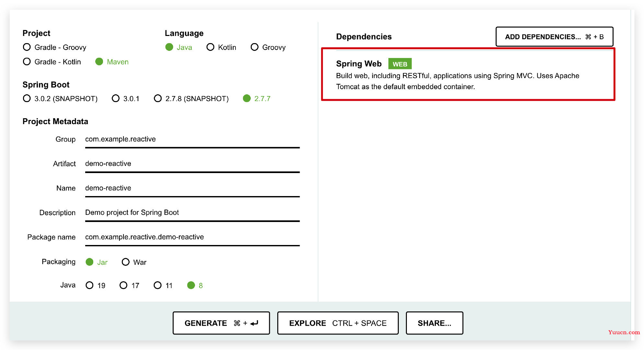The height and width of the screenshot is (350, 644).
Task: Edit the Name input field
Action: click(192, 189)
